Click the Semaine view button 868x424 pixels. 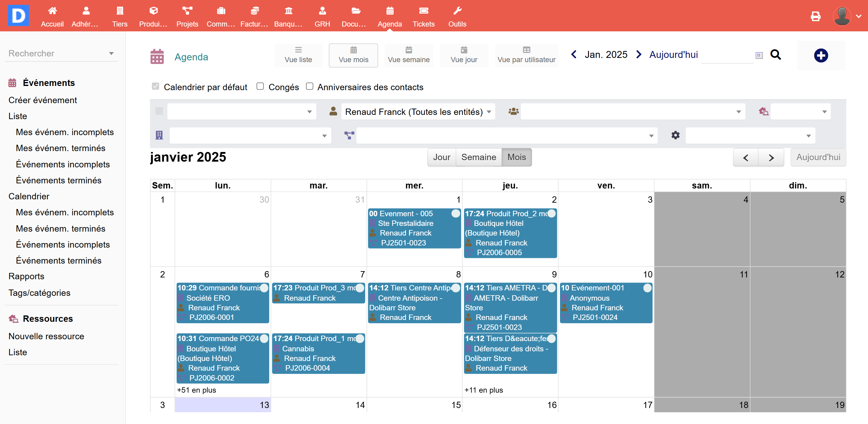(479, 157)
